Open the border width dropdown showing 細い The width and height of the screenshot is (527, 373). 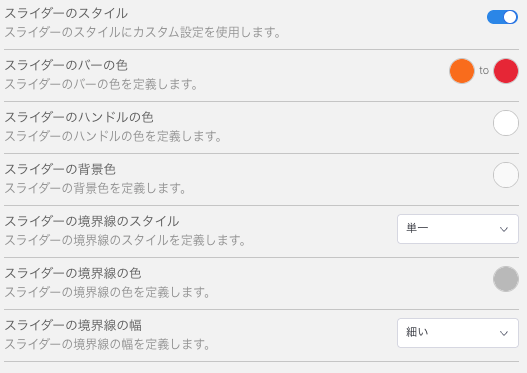click(458, 333)
